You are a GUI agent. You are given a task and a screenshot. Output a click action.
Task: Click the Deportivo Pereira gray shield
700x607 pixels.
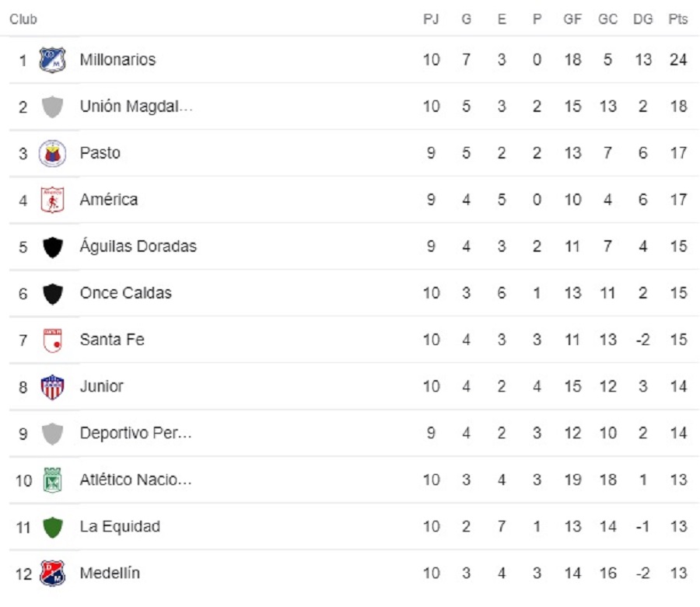point(52,434)
